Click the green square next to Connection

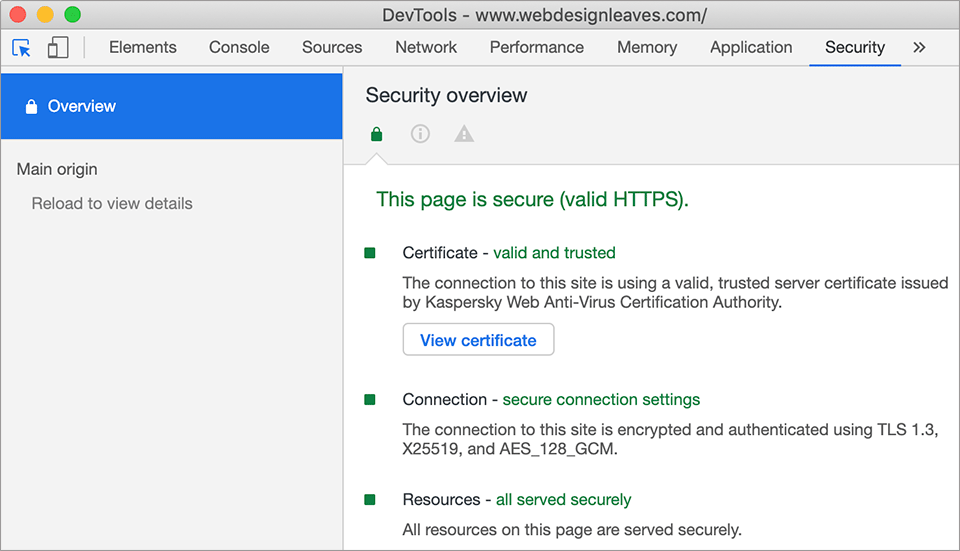(x=370, y=400)
